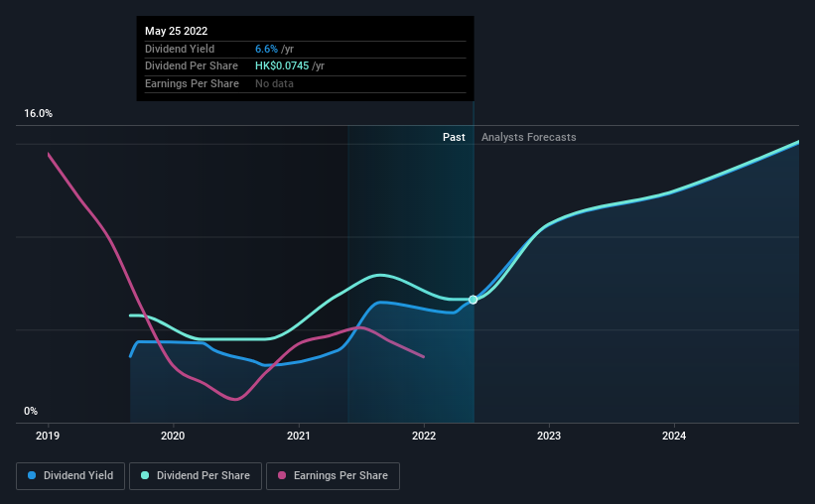The height and width of the screenshot is (504, 815).
Task: Toggle the Dividend Yield legend button
Action: pos(70,476)
